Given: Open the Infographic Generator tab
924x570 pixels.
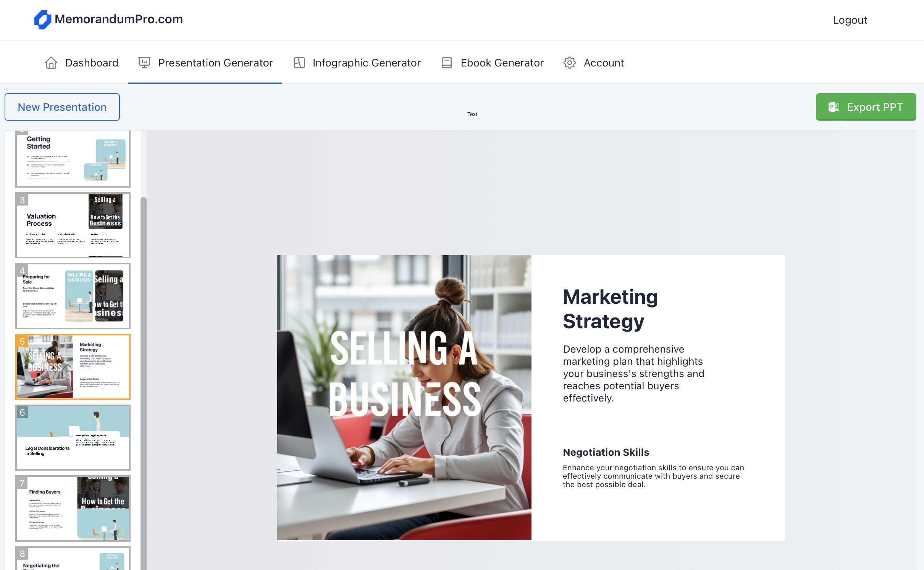Looking at the screenshot, I should 357,63.
